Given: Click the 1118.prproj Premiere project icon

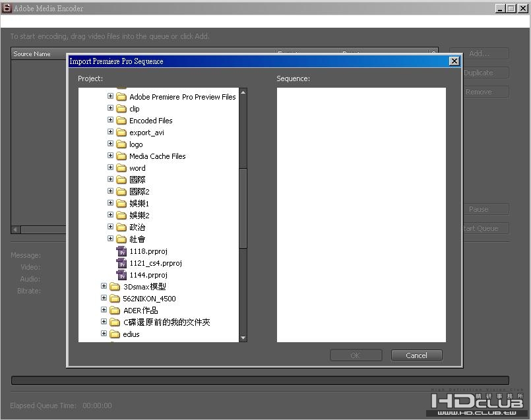Looking at the screenshot, I should (x=121, y=251).
